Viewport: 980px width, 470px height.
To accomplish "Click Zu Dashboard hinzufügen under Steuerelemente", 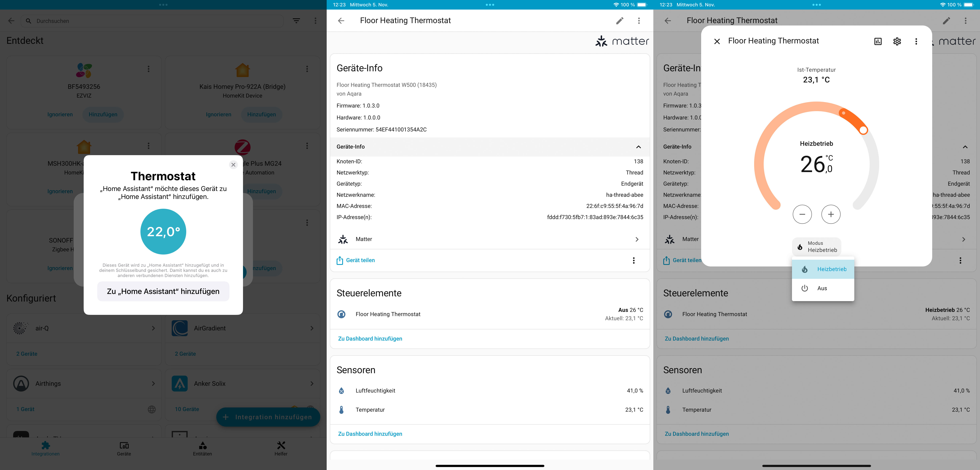I will pos(370,338).
